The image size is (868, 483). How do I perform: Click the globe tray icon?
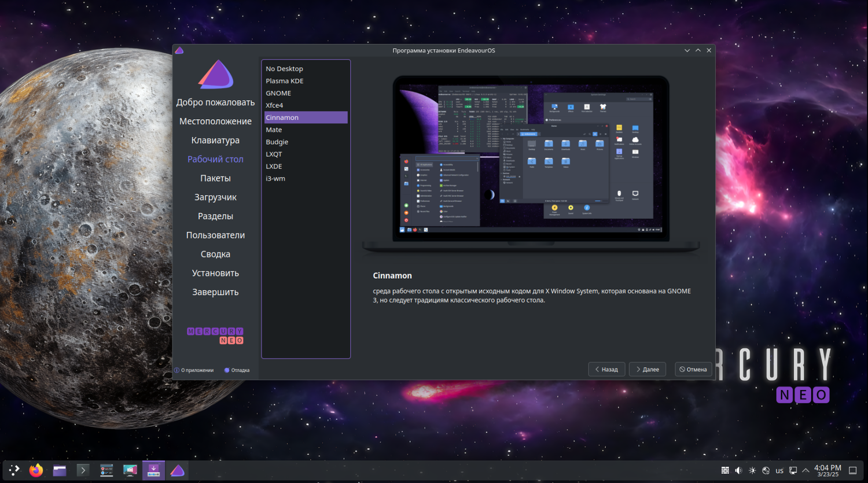pyautogui.click(x=766, y=471)
